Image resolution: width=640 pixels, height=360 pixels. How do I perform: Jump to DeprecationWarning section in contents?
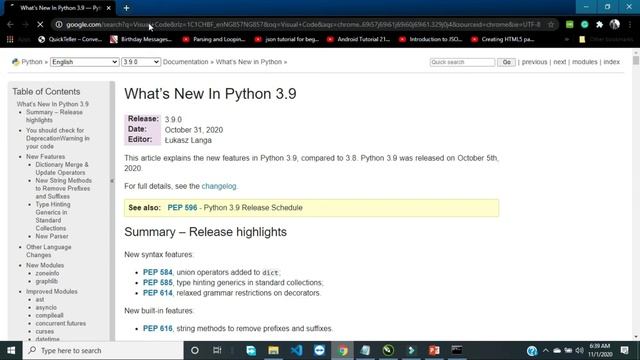(58, 138)
